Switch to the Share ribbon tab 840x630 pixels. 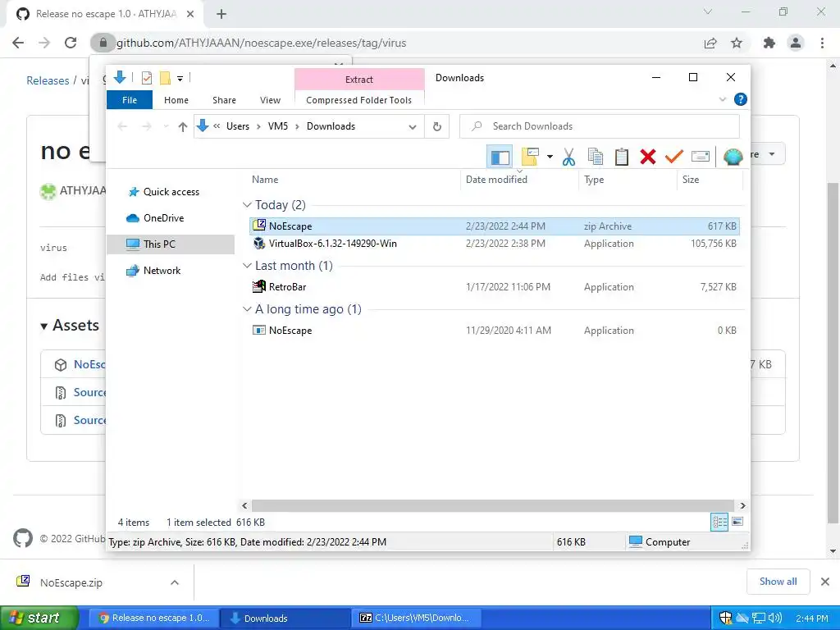pyautogui.click(x=224, y=100)
